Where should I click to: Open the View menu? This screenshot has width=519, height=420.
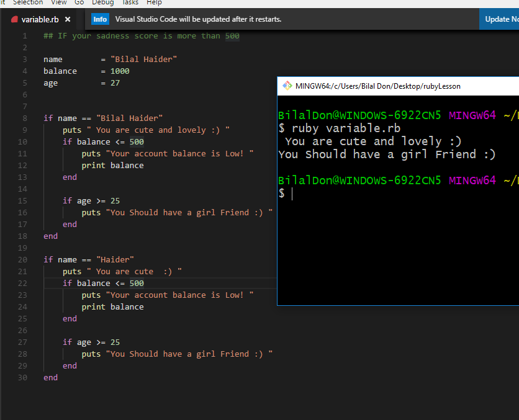coord(58,2)
